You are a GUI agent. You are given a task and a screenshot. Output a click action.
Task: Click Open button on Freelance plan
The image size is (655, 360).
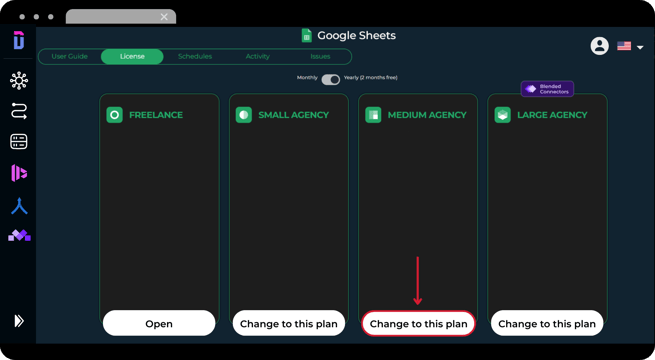[159, 323]
